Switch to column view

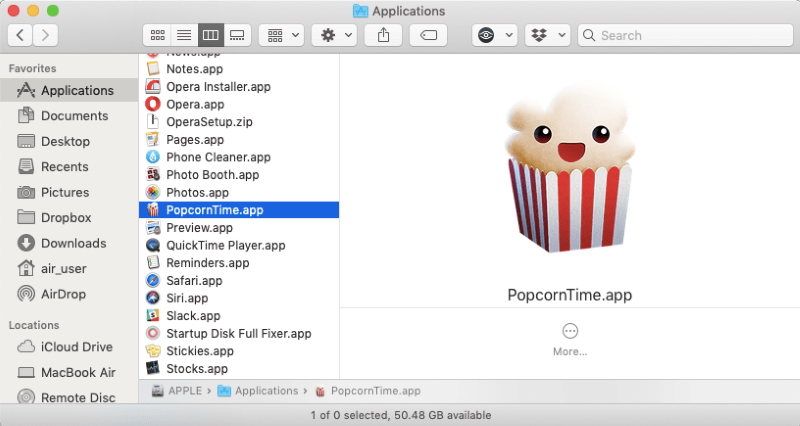211,35
